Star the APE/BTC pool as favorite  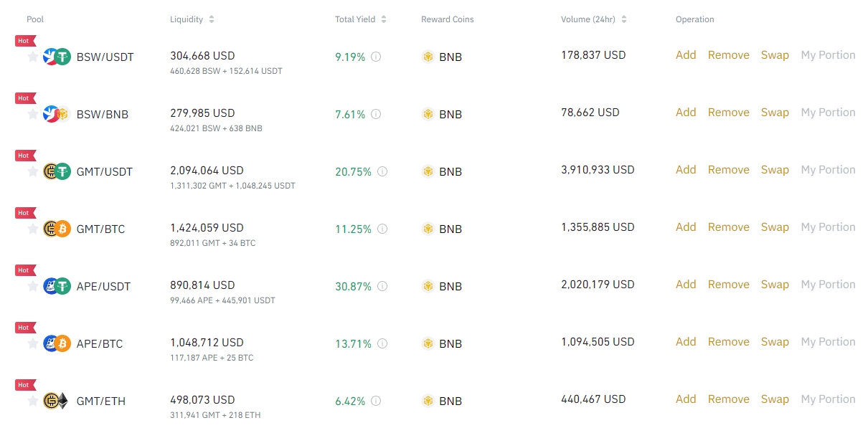[x=32, y=343]
